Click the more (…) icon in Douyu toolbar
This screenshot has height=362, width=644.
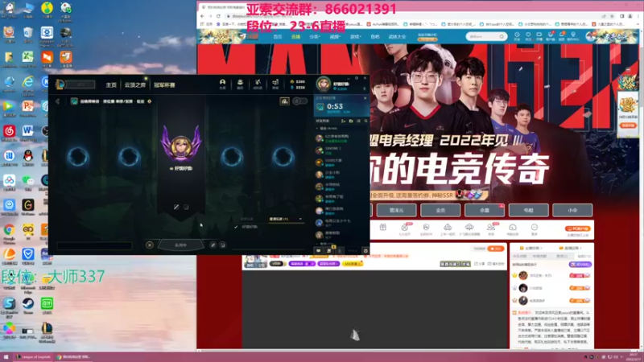tap(535, 228)
